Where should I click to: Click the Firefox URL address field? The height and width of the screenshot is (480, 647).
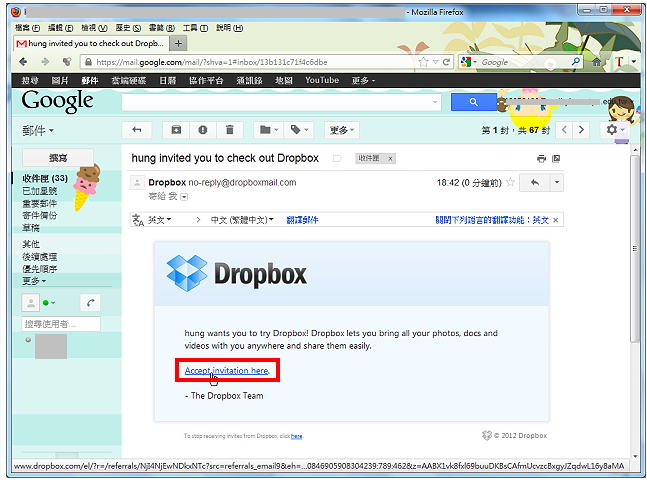pos(248,62)
